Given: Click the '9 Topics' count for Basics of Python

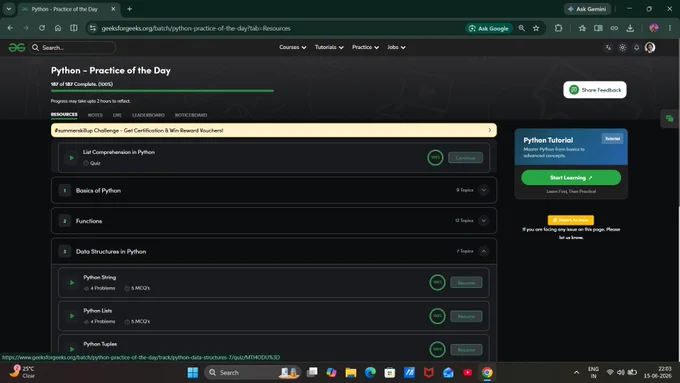Looking at the screenshot, I should point(464,190).
